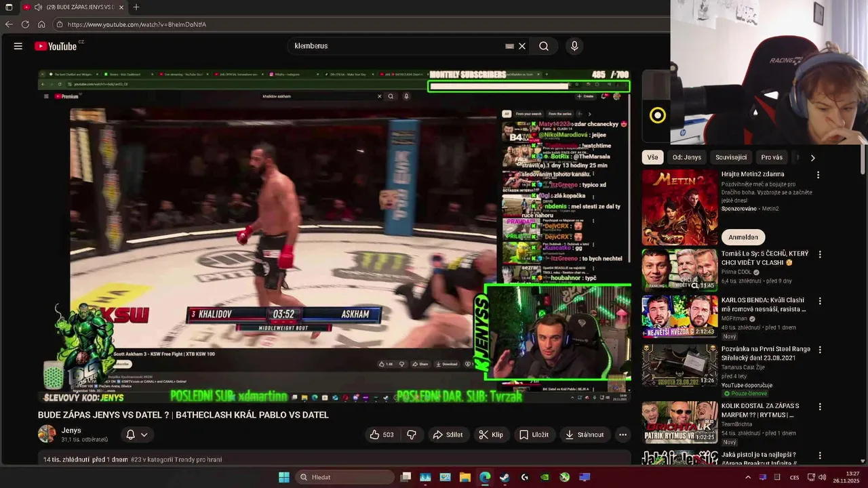This screenshot has width=868, height=488.
Task: Download video with Stáhnout button
Action: 585,434
